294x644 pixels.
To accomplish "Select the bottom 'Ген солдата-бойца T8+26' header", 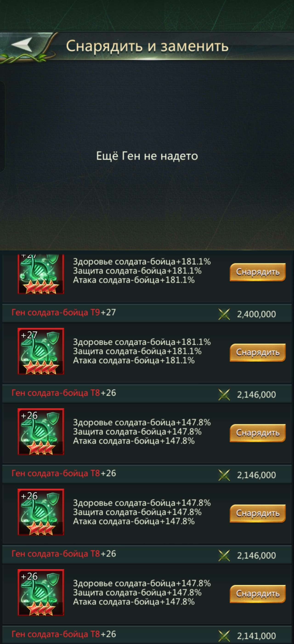I will point(147,635).
